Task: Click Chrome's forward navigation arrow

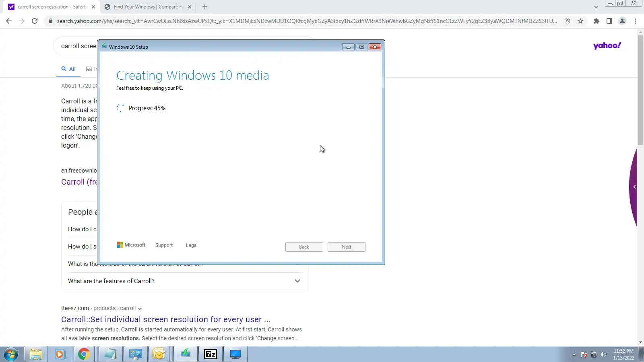Action: pyautogui.click(x=22, y=21)
